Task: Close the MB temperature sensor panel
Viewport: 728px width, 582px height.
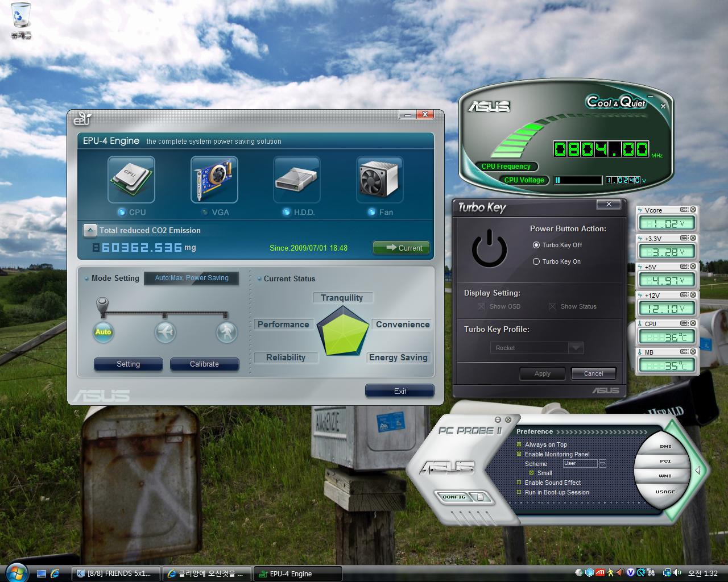Action: tap(693, 352)
